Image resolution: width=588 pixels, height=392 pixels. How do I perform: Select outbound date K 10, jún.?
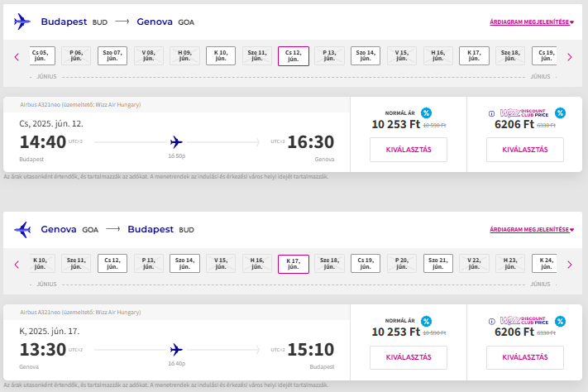click(221, 56)
